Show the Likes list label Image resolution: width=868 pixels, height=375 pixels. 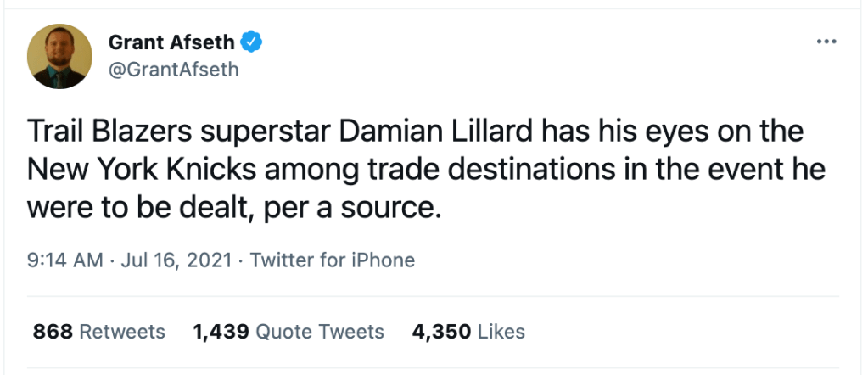coord(501,332)
